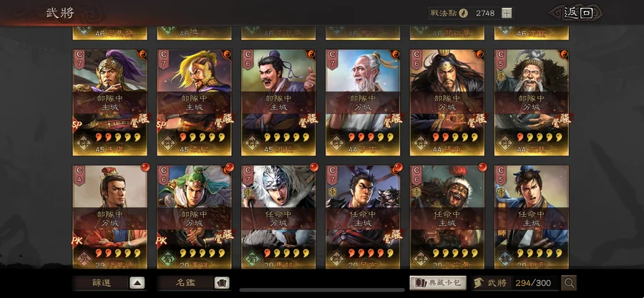The width and height of the screenshot is (644, 298).
Task: Select the 左慈 general card
Action: (532, 102)
